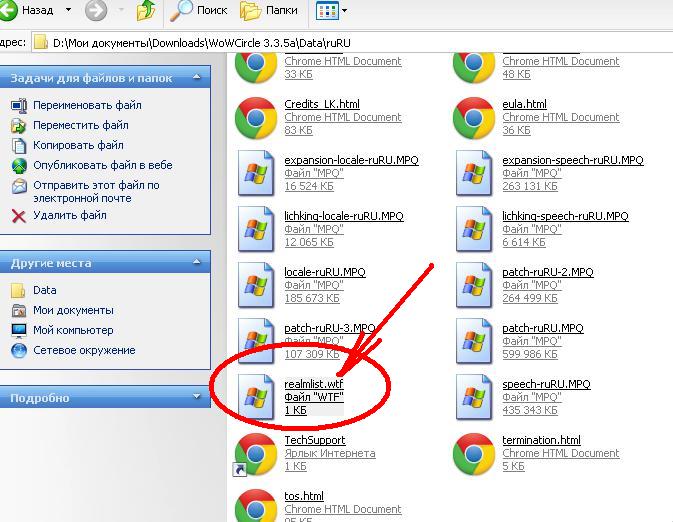
Task: Click Publish file on the web link
Action: coord(102,165)
